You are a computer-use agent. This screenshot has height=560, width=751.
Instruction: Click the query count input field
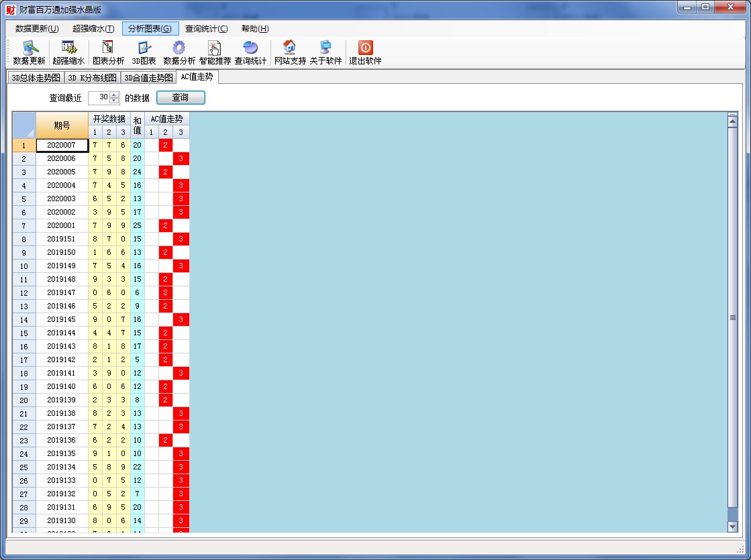(99, 98)
